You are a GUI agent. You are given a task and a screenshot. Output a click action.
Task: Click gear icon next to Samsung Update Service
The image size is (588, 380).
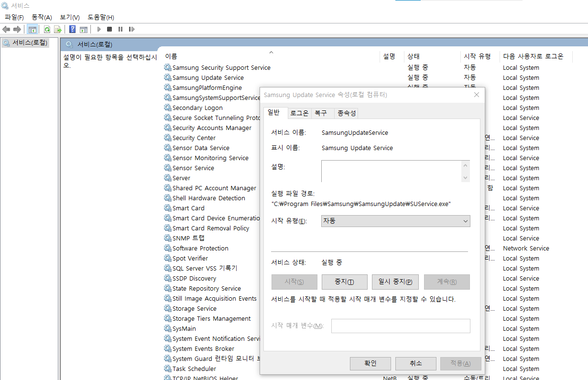tap(168, 77)
